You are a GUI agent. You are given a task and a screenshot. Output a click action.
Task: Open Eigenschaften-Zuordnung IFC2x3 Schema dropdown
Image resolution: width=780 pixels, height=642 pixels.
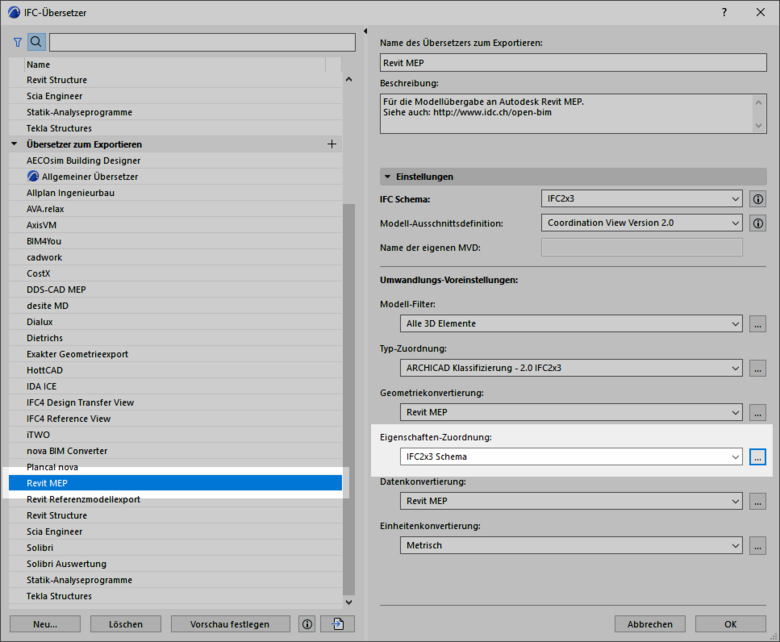(571, 457)
